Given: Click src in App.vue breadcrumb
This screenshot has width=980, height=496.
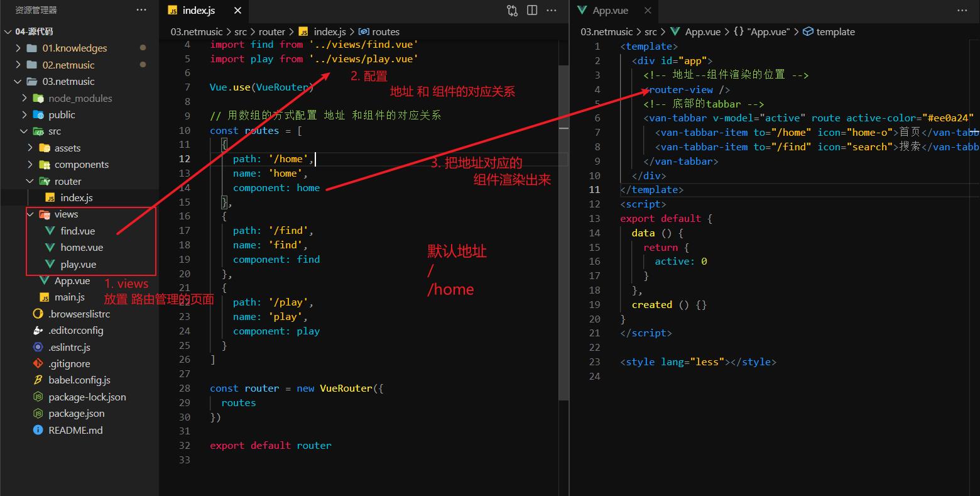Looking at the screenshot, I should 651,31.
